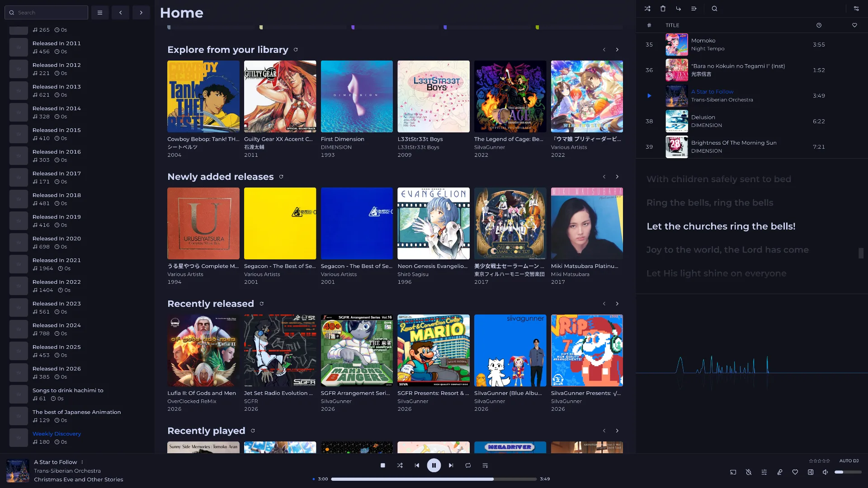Open the Christmas Eve and Other Stories album link
868x488 pixels.
(78, 479)
